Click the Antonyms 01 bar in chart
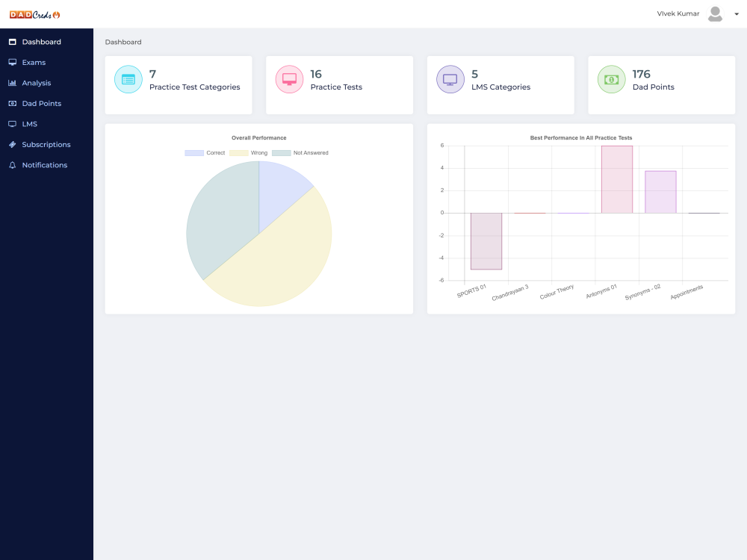The width and height of the screenshot is (747, 560). pos(617,179)
